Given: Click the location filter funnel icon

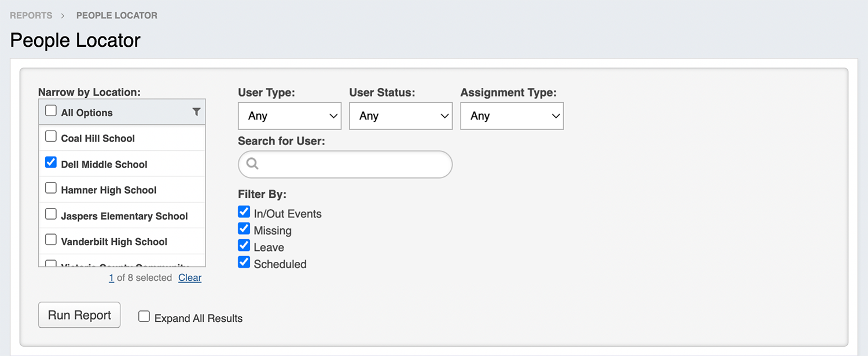Looking at the screenshot, I should click(x=196, y=112).
